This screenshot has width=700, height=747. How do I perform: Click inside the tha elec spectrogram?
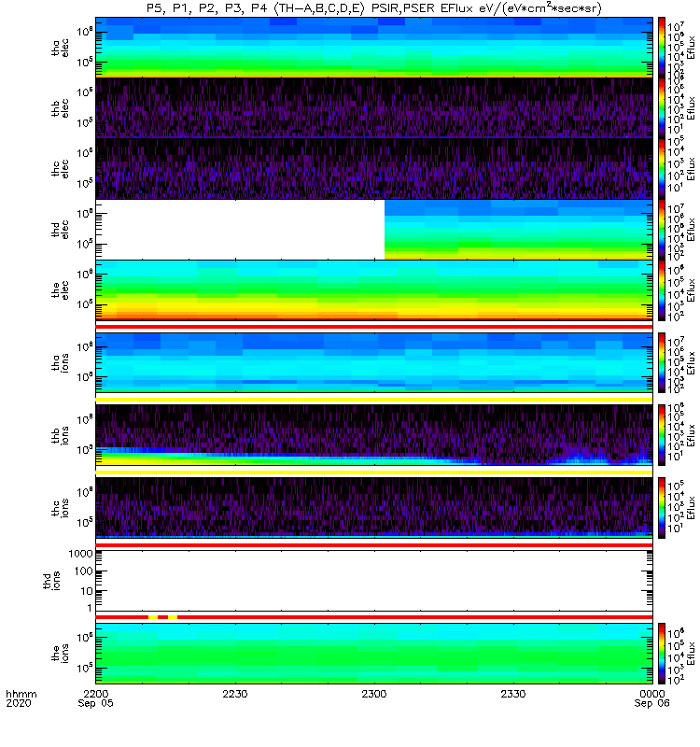tap(374, 48)
